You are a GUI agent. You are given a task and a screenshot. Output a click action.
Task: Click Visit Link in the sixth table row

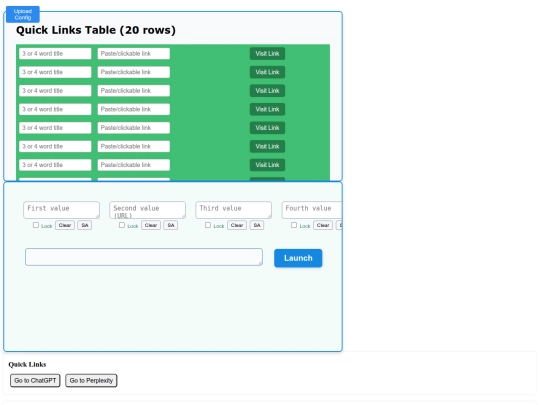pyautogui.click(x=267, y=147)
